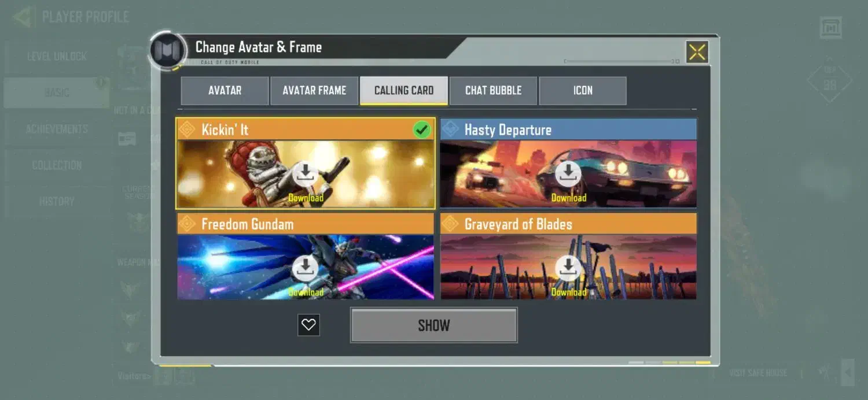
Task: Switch to the Avatar tab
Action: (x=225, y=91)
